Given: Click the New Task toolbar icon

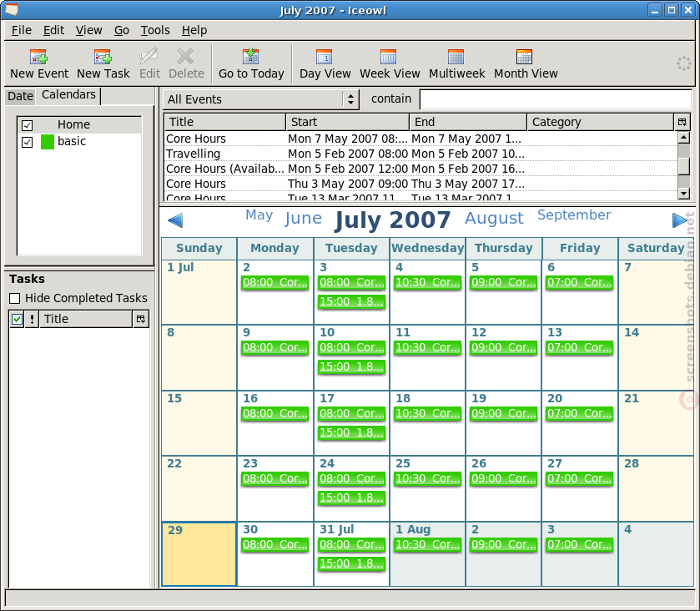Looking at the screenshot, I should (x=103, y=57).
